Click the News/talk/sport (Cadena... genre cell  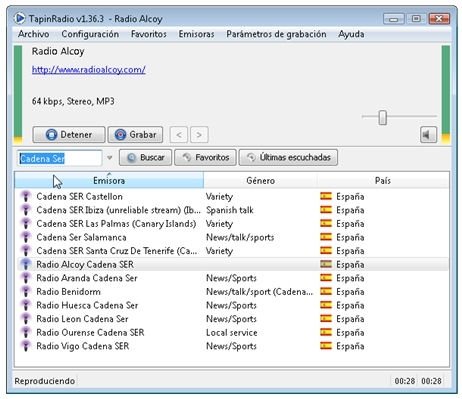tap(260, 292)
